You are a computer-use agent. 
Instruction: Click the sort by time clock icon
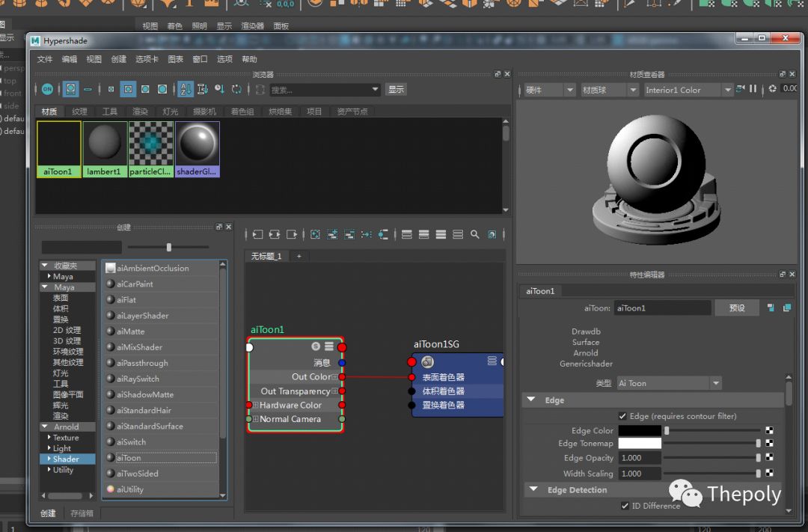(x=219, y=89)
